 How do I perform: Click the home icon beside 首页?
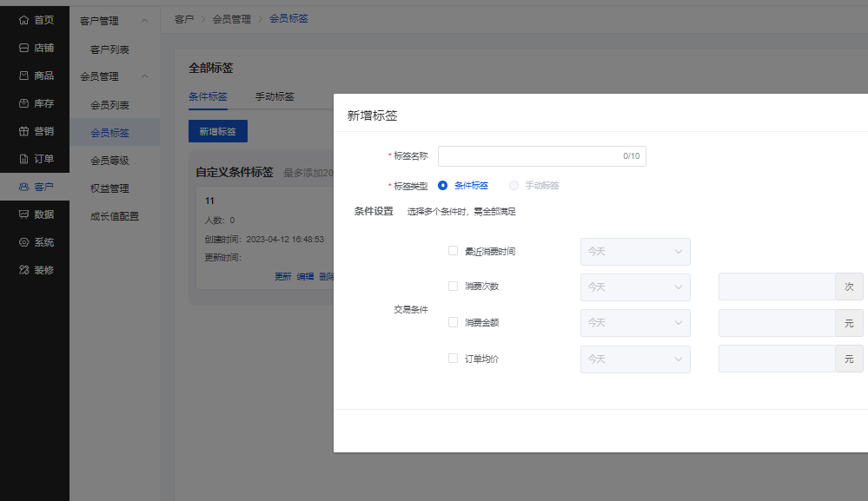23,20
